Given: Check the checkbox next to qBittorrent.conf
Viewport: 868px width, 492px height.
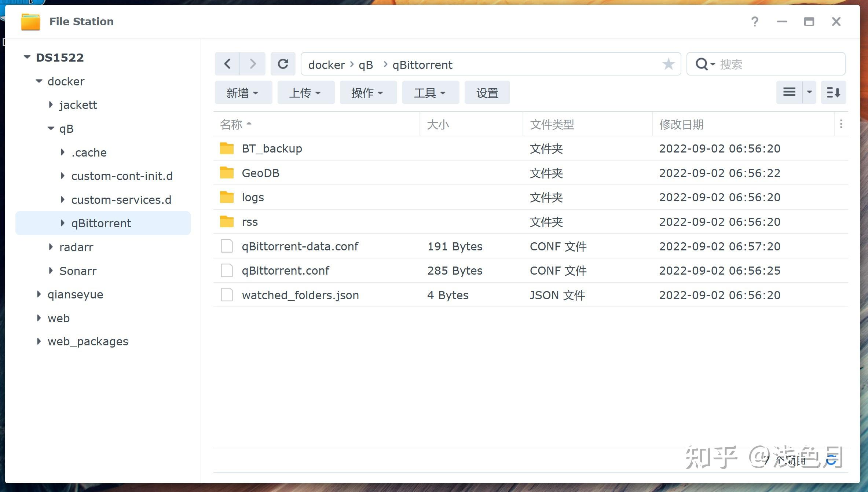Looking at the screenshot, I should 226,270.
